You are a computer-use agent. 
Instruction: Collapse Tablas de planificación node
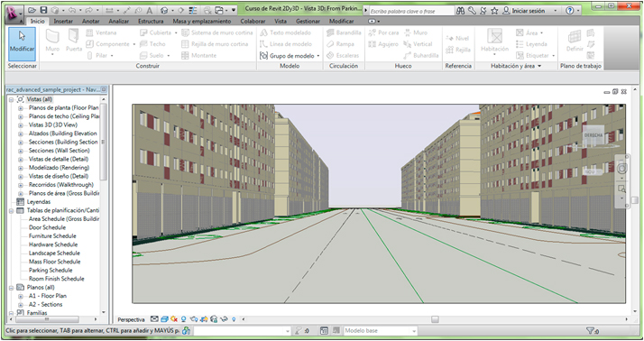(11, 211)
